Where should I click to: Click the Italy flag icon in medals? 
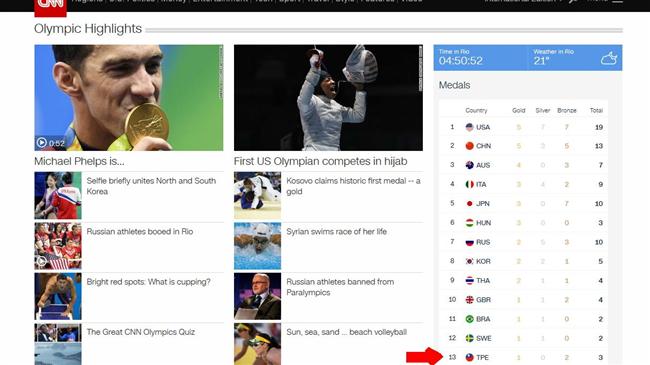point(469,184)
